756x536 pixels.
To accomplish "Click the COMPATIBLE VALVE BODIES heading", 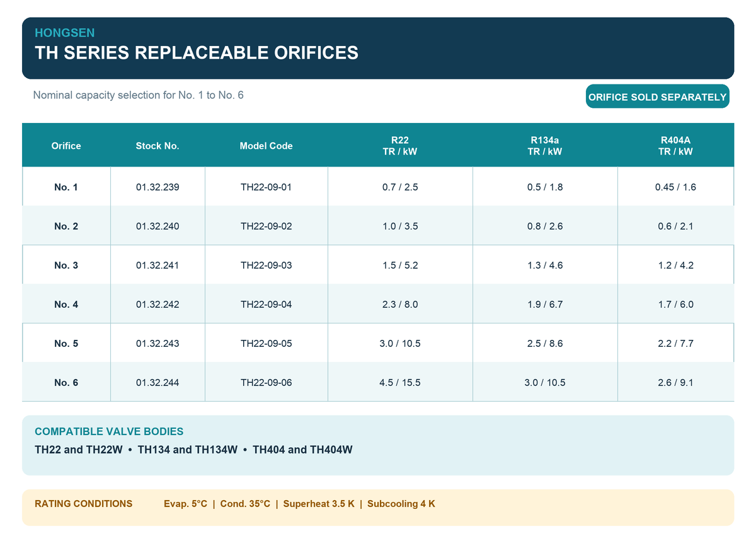I will pos(109,432).
